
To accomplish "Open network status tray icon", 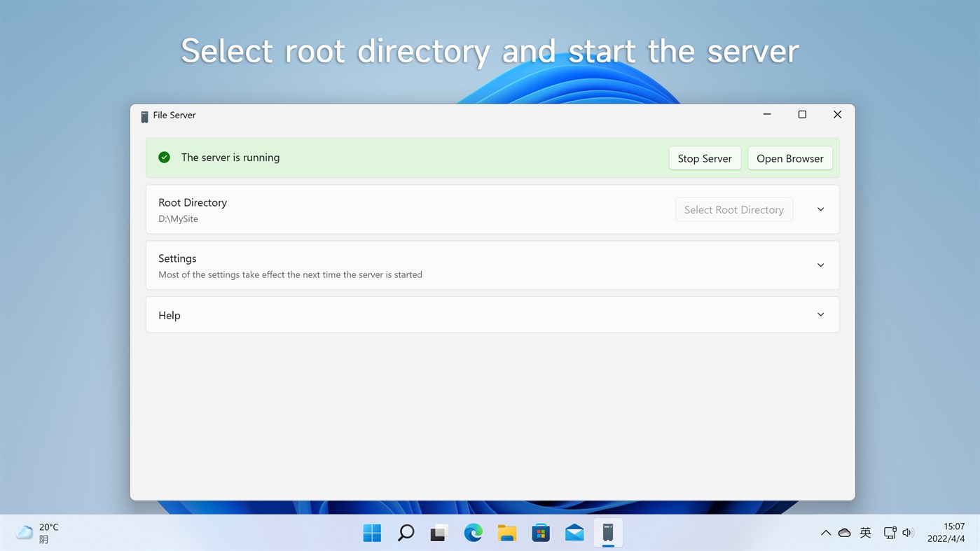I will click(890, 533).
